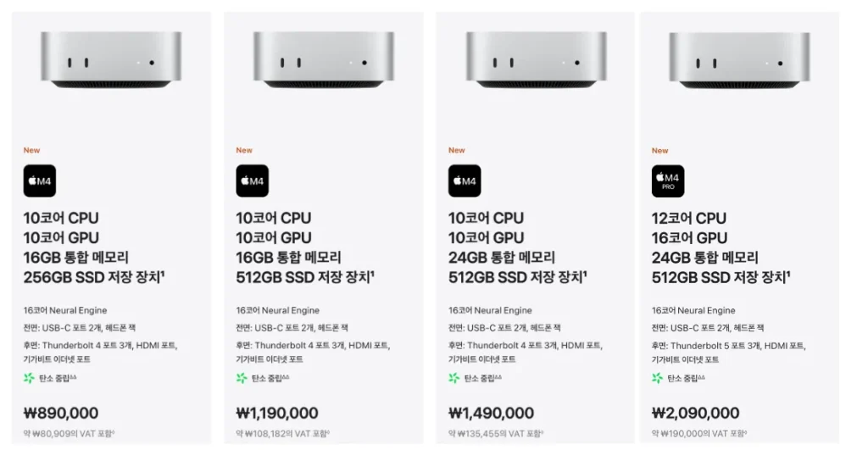868x450 pixels.
Task: Click the ₩2,090,000 price
Action: 696,414
